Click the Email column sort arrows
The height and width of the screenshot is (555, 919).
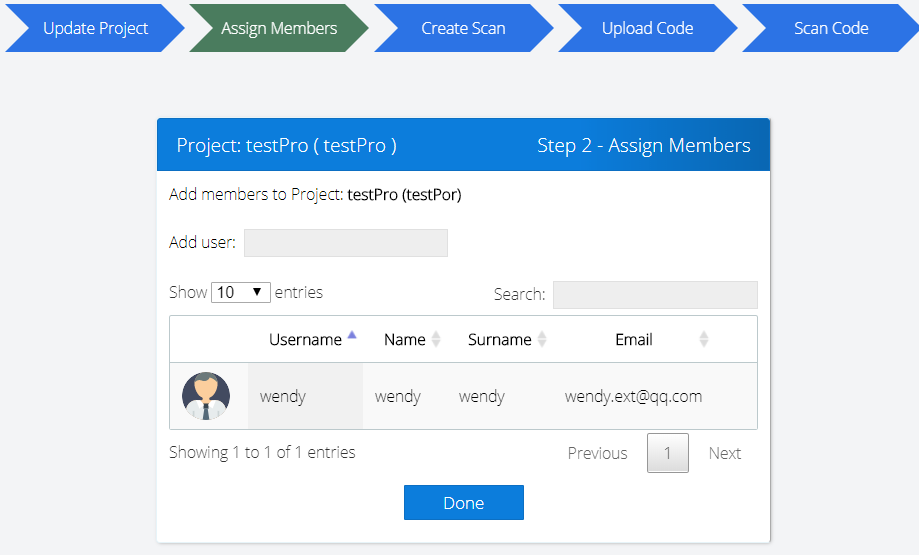(704, 339)
